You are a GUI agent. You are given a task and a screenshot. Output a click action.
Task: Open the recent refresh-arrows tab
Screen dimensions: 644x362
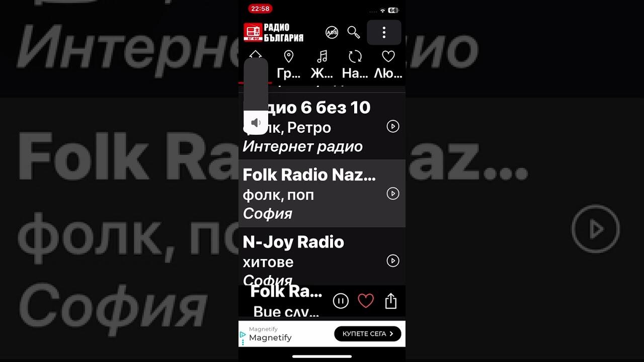(355, 64)
